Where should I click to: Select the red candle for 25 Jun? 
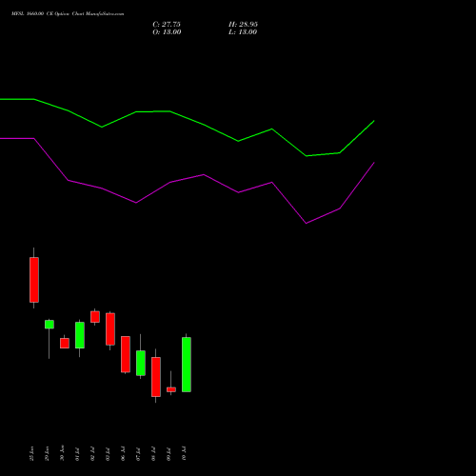pyautogui.click(x=34, y=280)
